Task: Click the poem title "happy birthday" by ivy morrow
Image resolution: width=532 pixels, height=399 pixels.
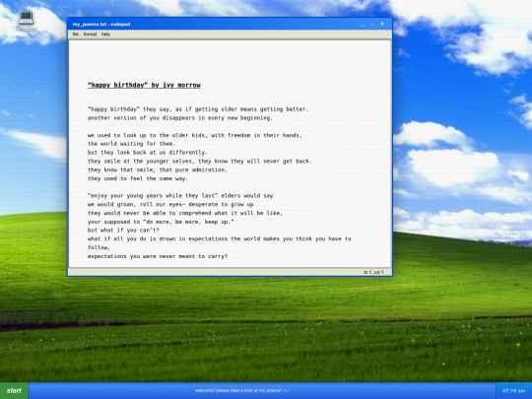Action: (x=144, y=85)
